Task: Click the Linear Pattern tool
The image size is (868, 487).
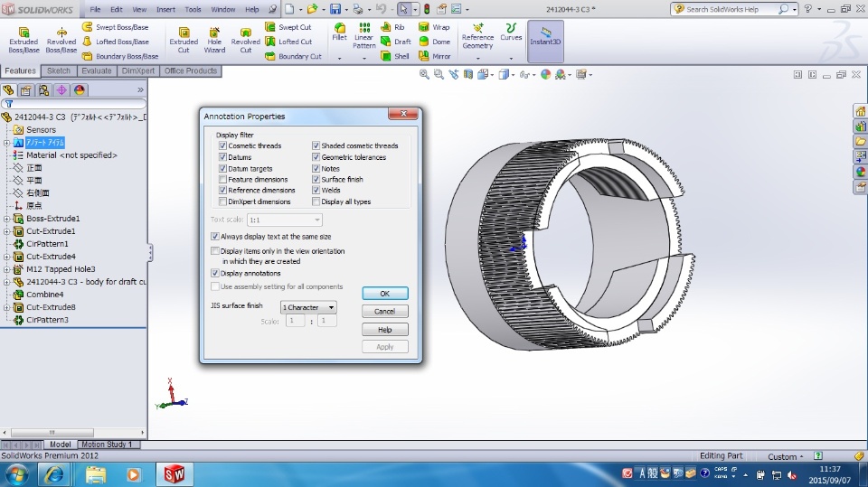Action: tap(363, 36)
